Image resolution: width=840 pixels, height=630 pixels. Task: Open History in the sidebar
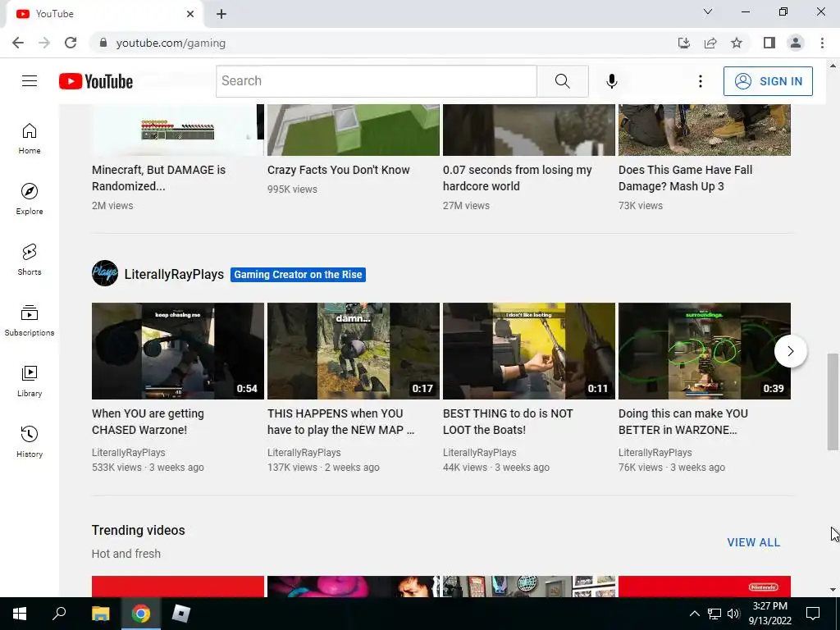tap(30, 441)
